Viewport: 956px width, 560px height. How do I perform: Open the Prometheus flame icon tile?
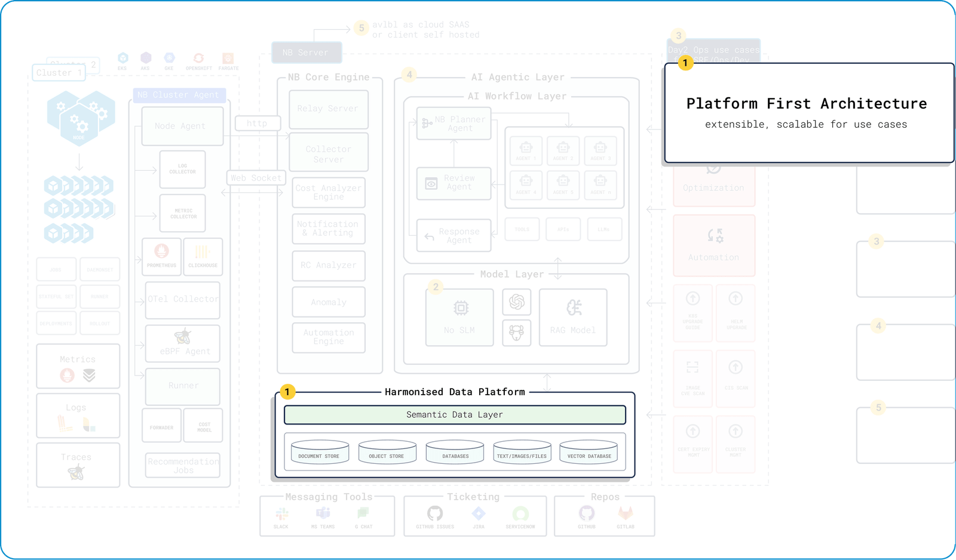[x=161, y=257]
